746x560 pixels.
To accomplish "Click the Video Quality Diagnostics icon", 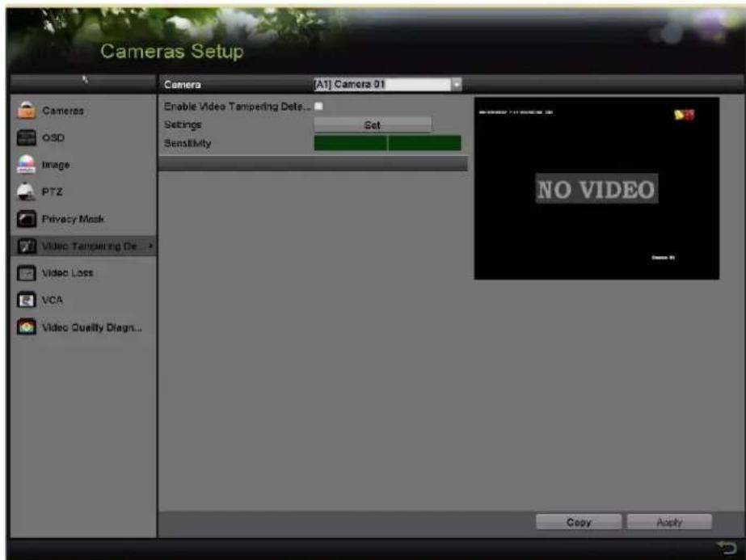I will [26, 326].
